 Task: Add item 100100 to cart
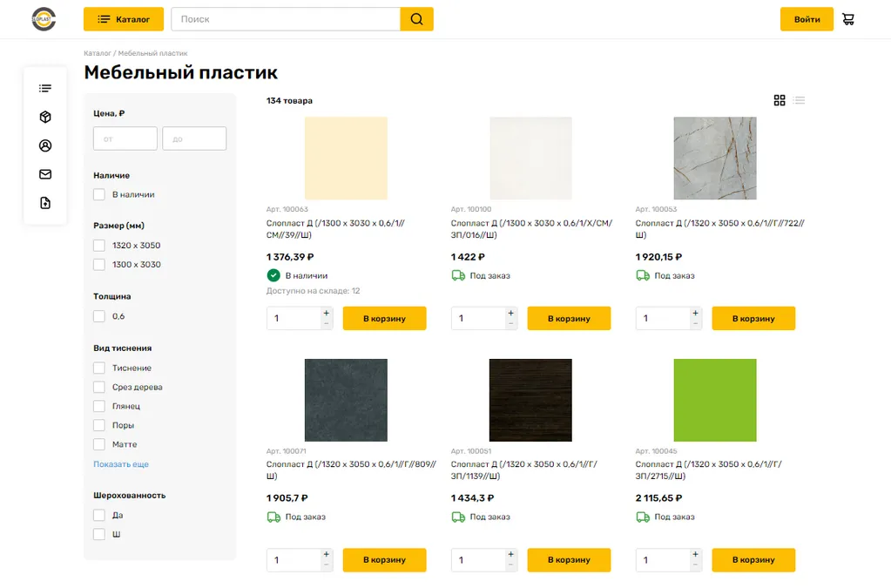coord(569,319)
